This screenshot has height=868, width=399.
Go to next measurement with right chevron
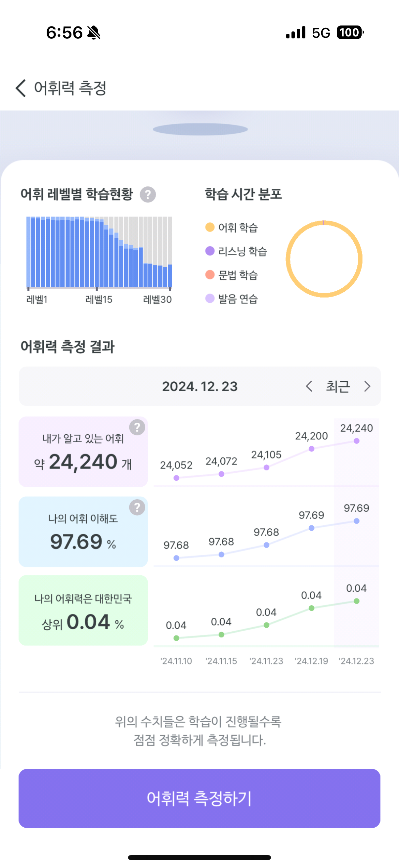[367, 386]
